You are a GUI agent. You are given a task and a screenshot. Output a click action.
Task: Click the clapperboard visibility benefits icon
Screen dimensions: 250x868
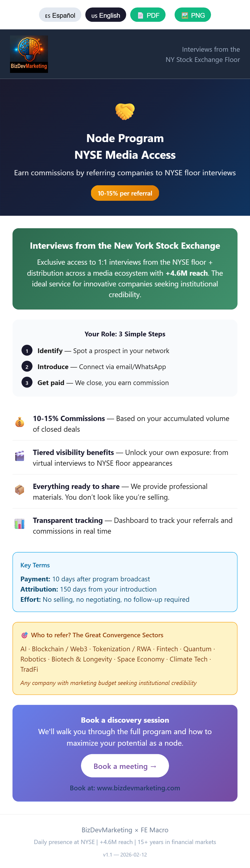[19, 456]
